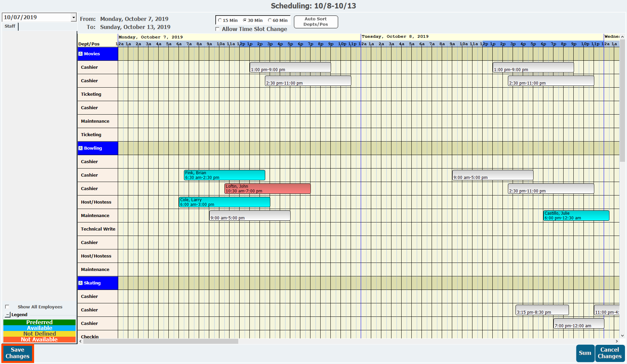Collapse the Legend section toggle box
Viewport: 627px width, 364px height.
pyautogui.click(x=8, y=315)
